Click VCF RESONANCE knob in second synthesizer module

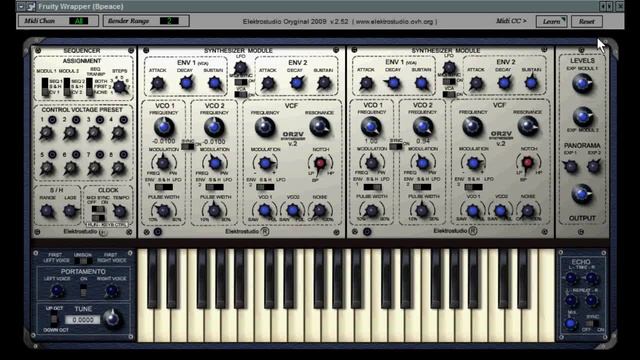pos(528,126)
